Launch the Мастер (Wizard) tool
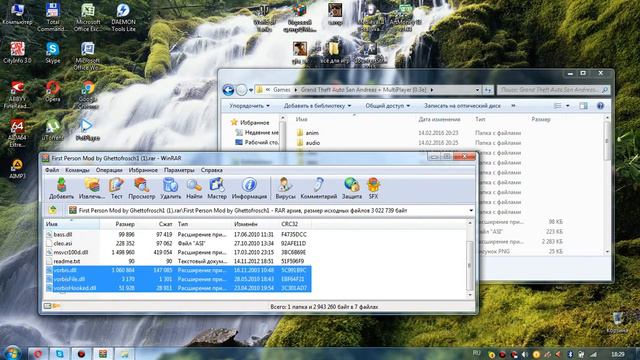This screenshot has width=640, height=360. click(x=217, y=188)
